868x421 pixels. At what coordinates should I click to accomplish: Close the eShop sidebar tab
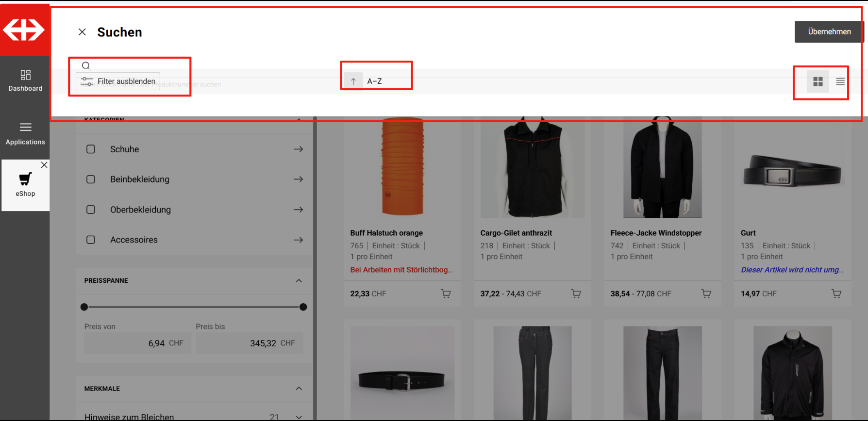(44, 165)
